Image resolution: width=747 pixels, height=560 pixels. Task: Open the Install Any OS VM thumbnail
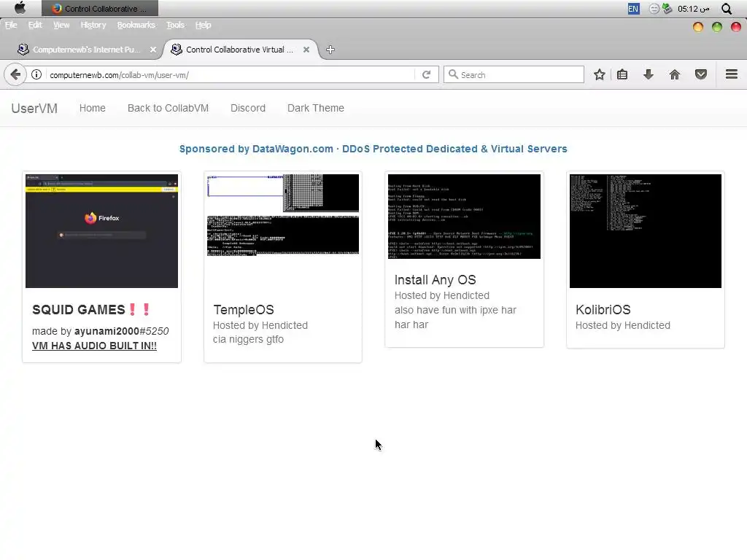coord(464,217)
